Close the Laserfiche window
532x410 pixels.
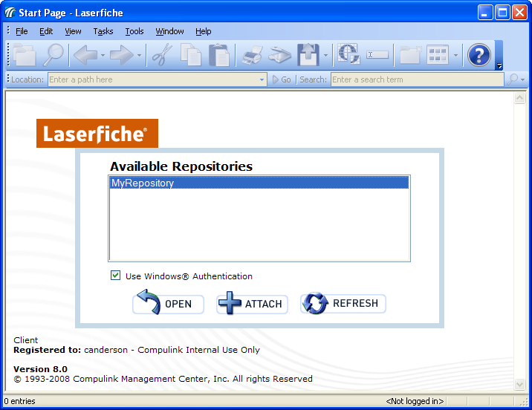(520, 13)
